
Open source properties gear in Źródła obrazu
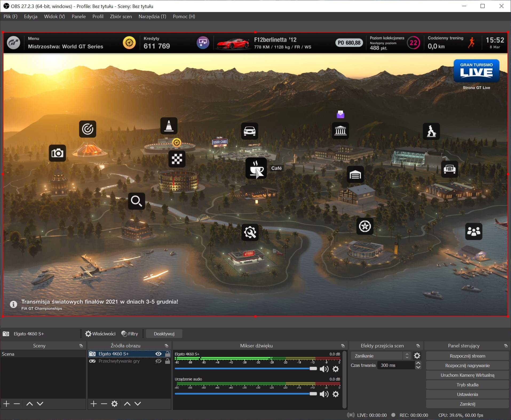click(x=114, y=404)
